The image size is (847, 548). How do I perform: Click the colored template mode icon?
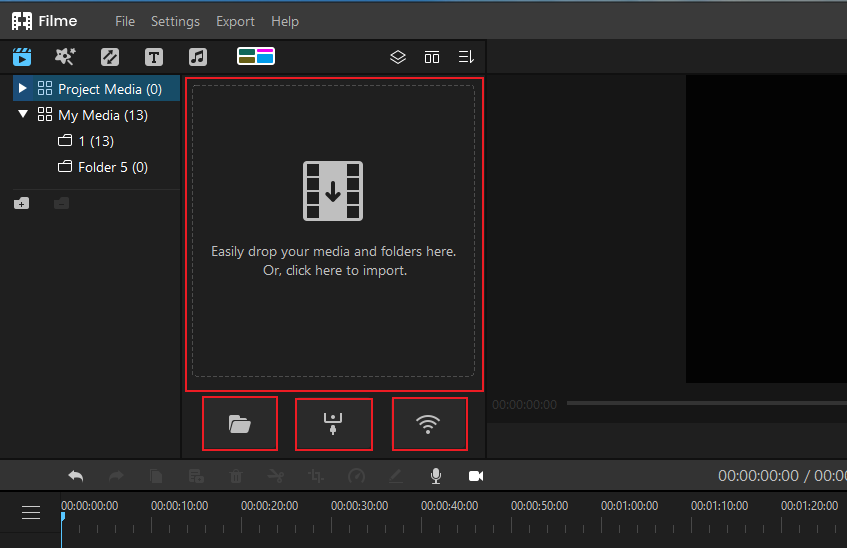click(x=256, y=56)
